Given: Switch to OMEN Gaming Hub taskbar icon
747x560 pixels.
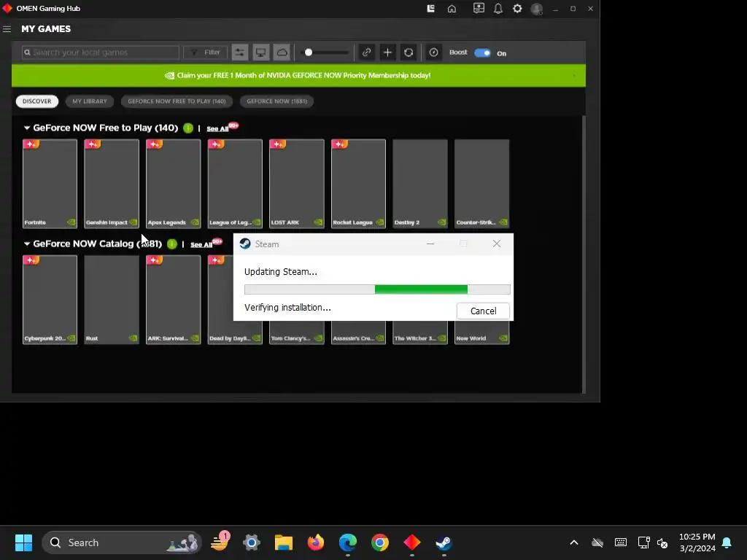Looking at the screenshot, I should [x=412, y=542].
